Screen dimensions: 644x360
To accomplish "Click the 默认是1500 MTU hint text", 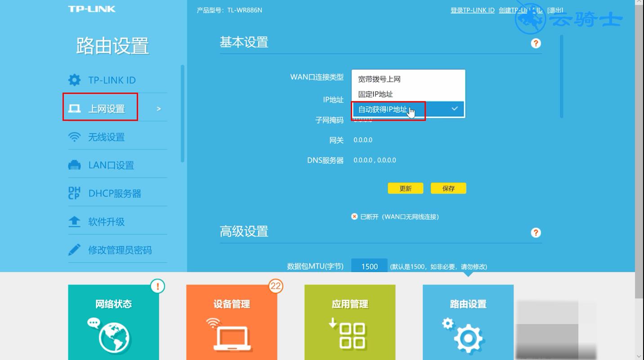I will pos(438,267).
